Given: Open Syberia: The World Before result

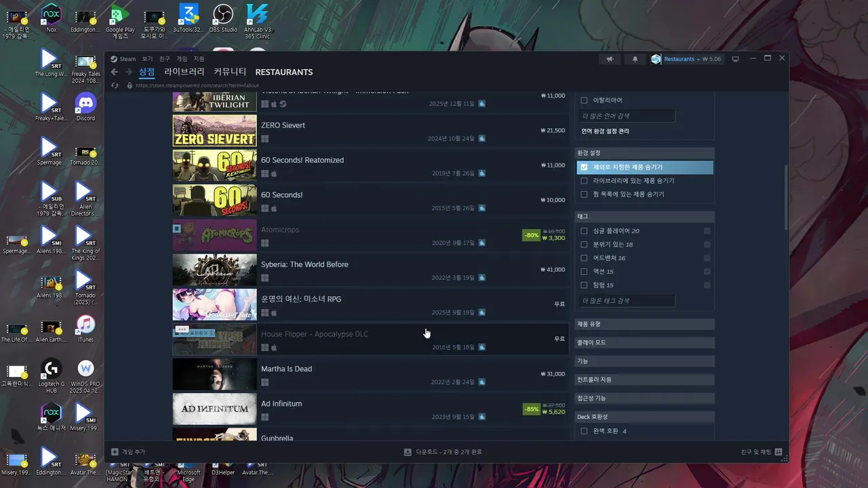Looking at the screenshot, I should pos(370,270).
